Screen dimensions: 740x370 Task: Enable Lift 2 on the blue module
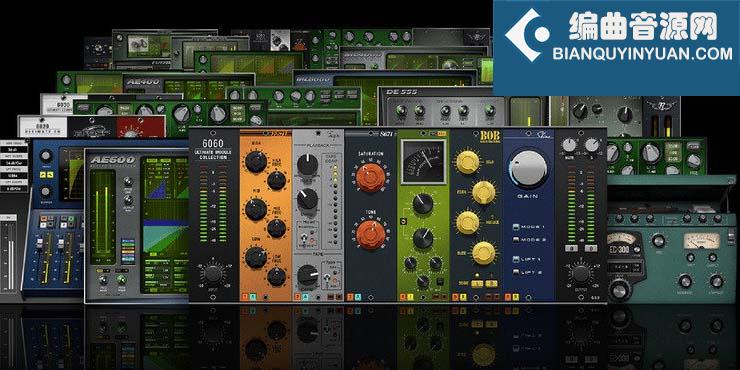coord(516,272)
